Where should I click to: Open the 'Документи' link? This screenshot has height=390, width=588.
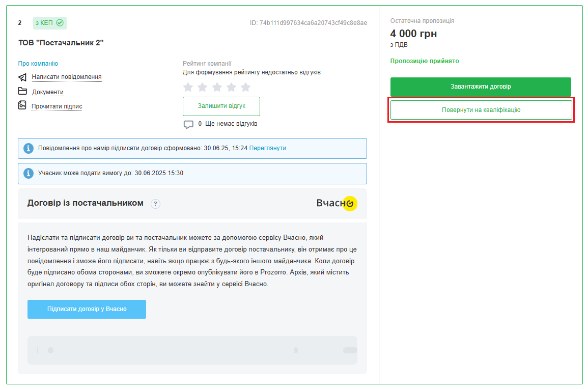48,92
